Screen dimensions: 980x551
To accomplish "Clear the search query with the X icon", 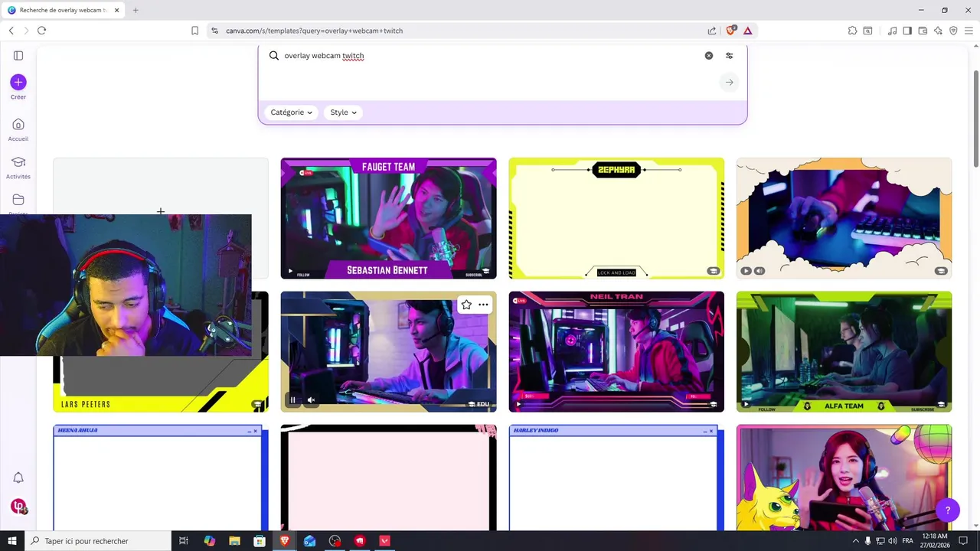I will tap(709, 56).
